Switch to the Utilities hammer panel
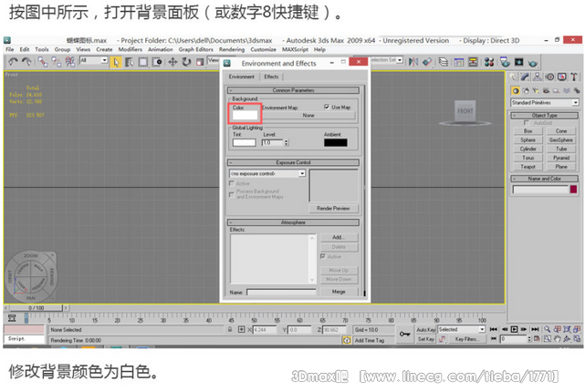The width and height of the screenshot is (585, 392). pyautogui.click(x=574, y=77)
